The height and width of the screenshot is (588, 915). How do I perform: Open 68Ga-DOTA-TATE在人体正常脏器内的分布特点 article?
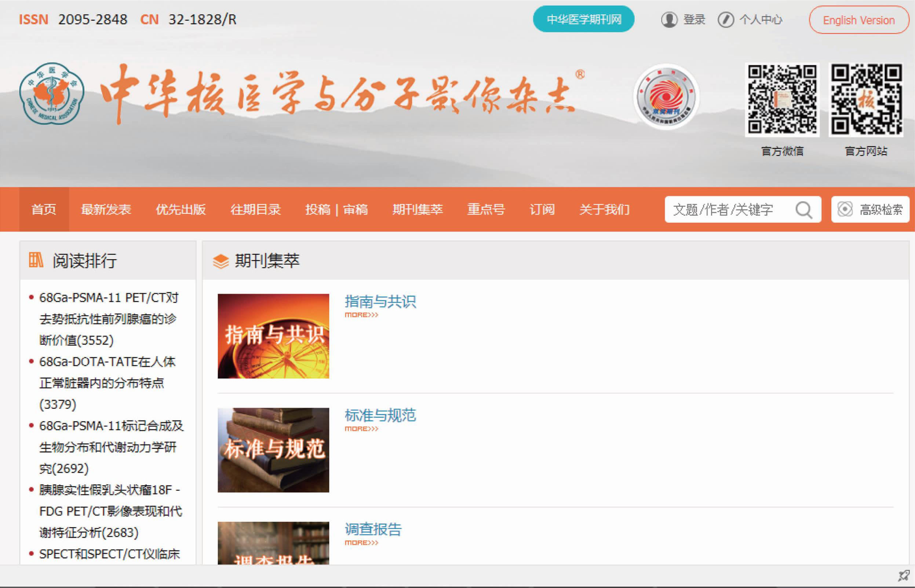click(x=107, y=383)
